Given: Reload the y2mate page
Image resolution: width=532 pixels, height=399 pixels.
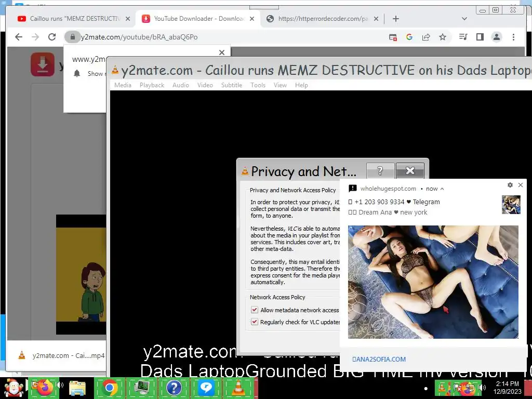Looking at the screenshot, I should coord(52,37).
